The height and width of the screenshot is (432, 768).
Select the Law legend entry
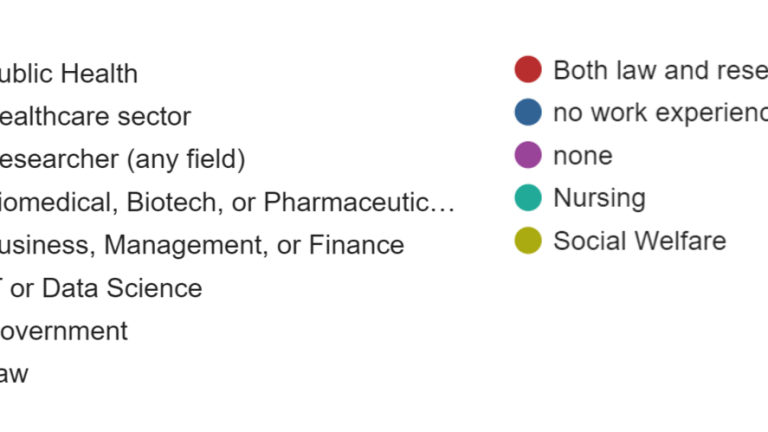(x=14, y=374)
